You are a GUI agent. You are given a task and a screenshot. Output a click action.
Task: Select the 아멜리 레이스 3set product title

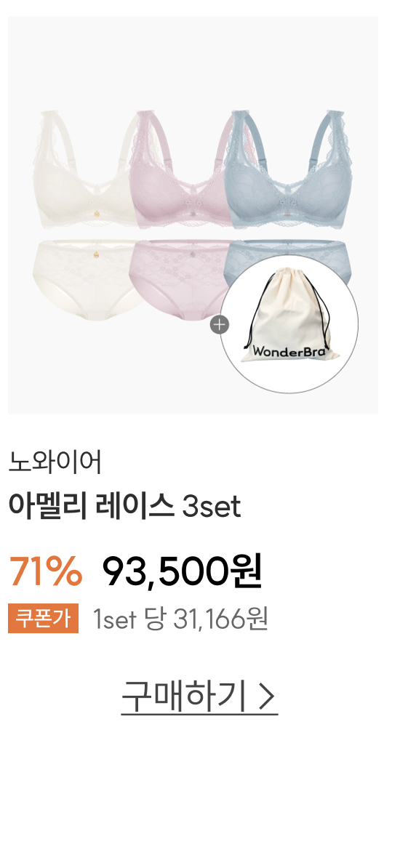point(124,506)
